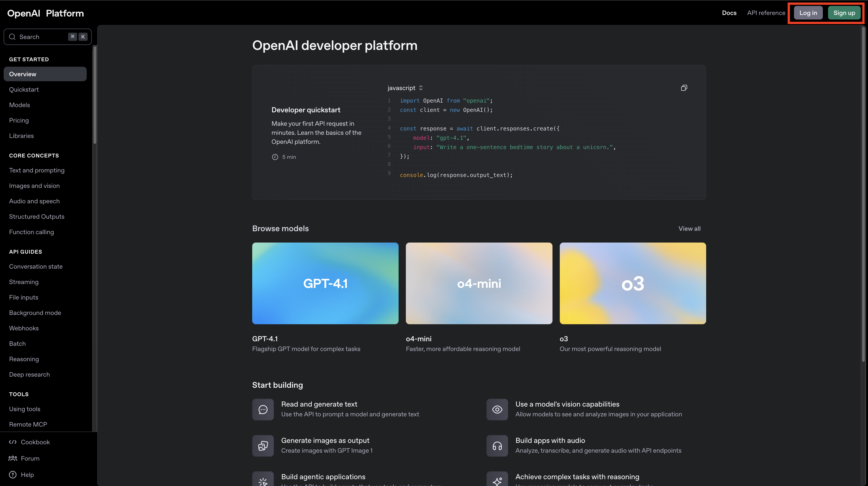Expand the javascript language dropdown
The image size is (868, 486).
pos(405,88)
